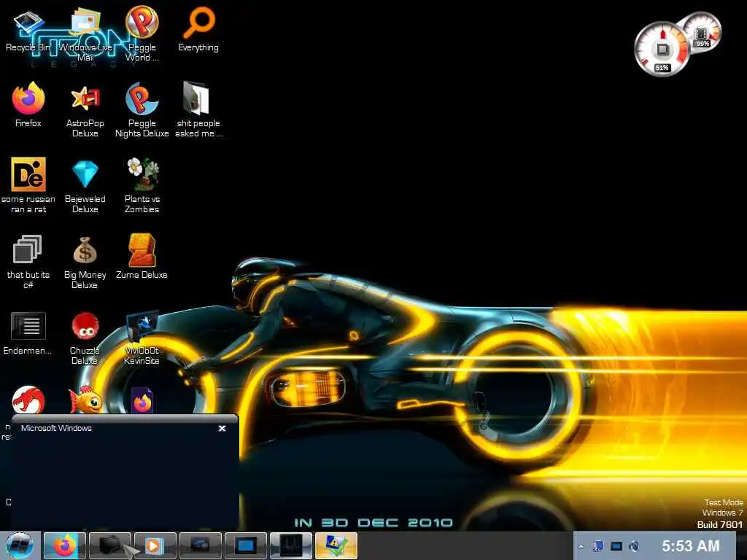Open Windows Media Player taskbar button

[155, 545]
